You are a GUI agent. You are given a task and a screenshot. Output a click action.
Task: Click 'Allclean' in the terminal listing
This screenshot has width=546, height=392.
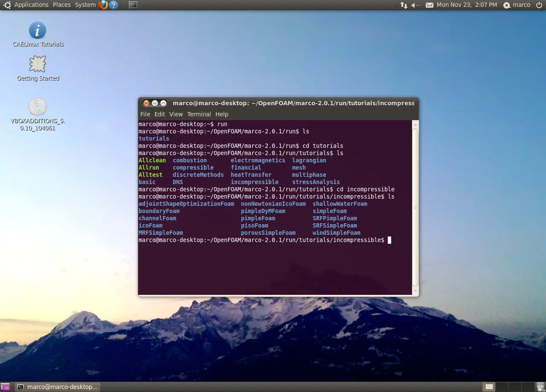pos(152,161)
